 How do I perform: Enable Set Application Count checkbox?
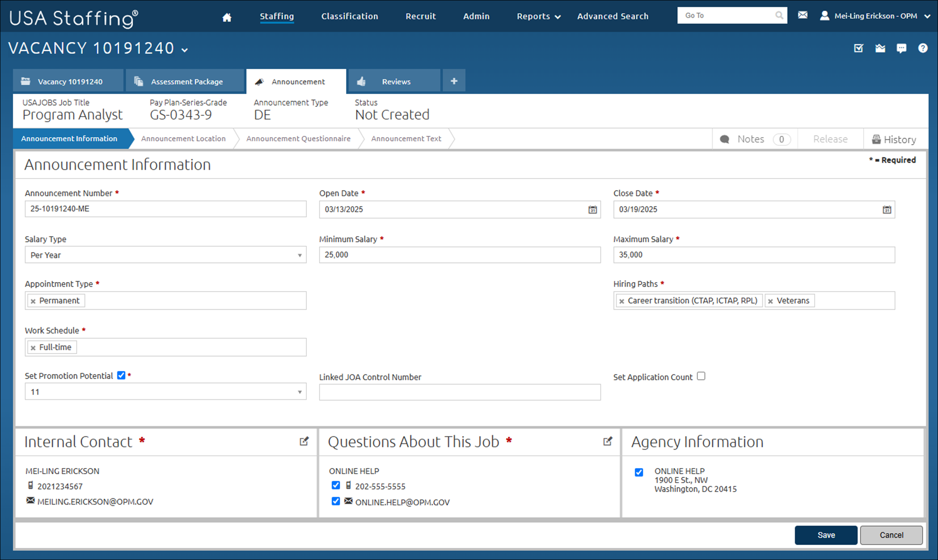(701, 376)
